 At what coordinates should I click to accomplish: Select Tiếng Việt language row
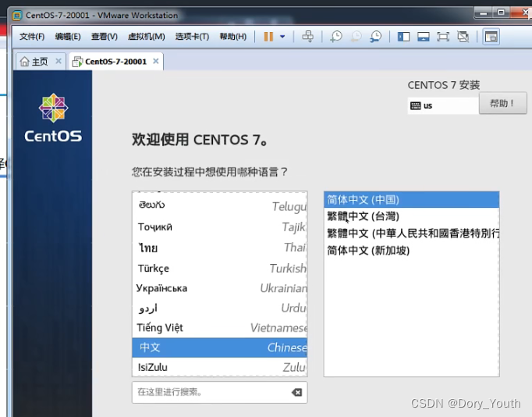219,328
